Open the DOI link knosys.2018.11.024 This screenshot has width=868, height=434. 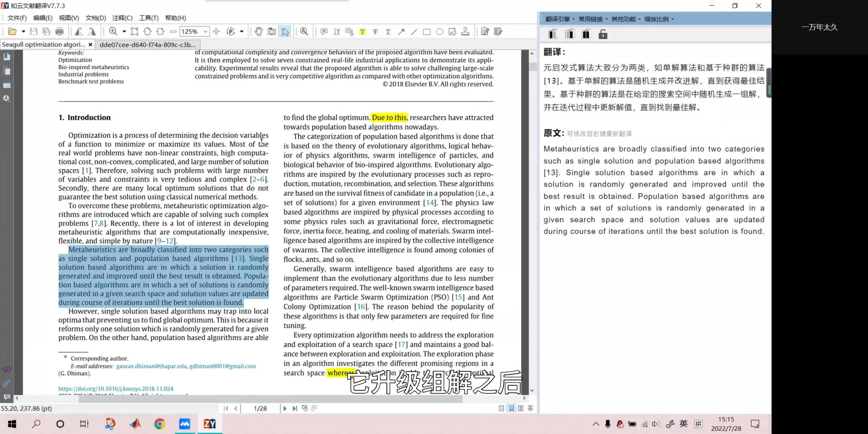tap(116, 389)
